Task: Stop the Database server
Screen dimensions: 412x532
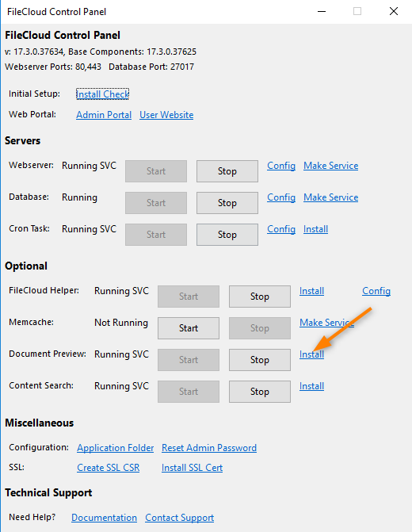Action: [227, 203]
